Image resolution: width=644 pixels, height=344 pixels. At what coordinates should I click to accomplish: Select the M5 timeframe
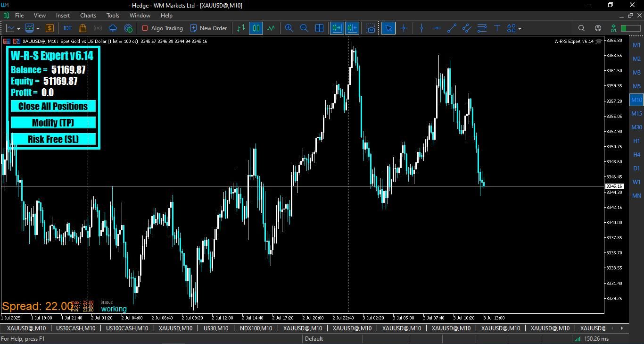636,86
